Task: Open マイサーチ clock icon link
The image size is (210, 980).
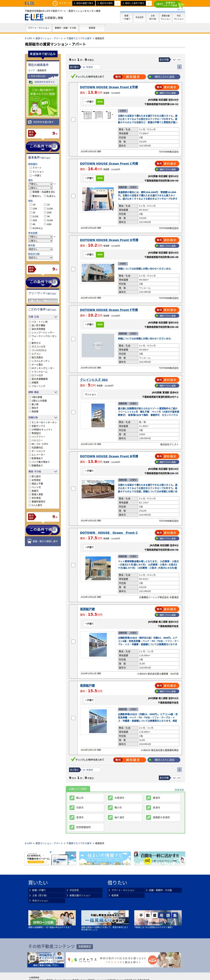Action: coord(62,3)
